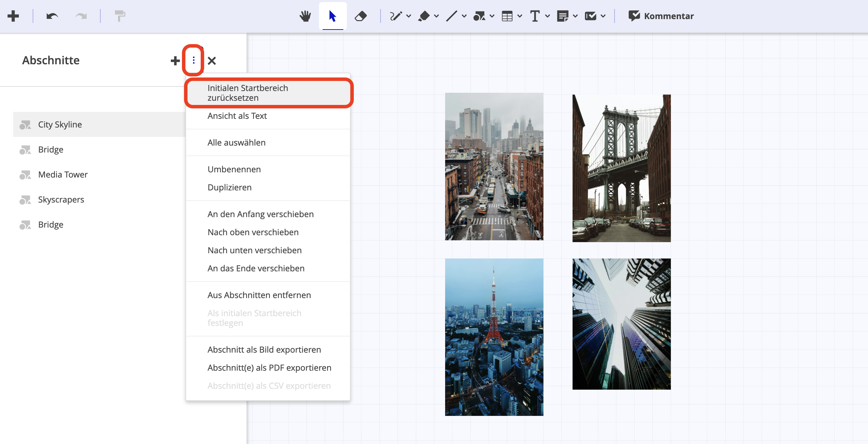Image resolution: width=868 pixels, height=444 pixels.
Task: Select the City Skyline section
Action: 60,124
